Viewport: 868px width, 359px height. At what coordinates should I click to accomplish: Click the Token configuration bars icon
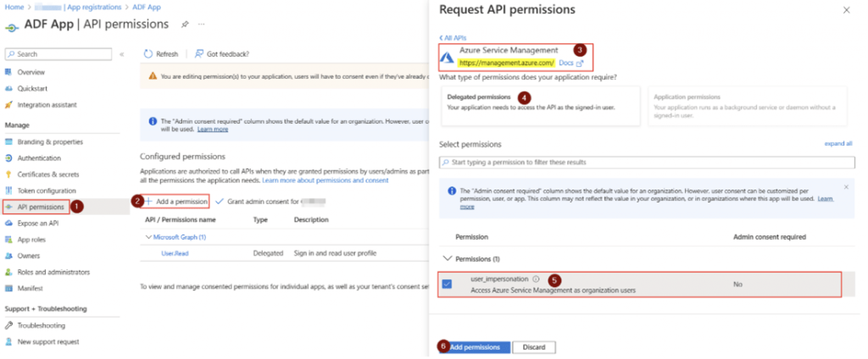(8, 191)
